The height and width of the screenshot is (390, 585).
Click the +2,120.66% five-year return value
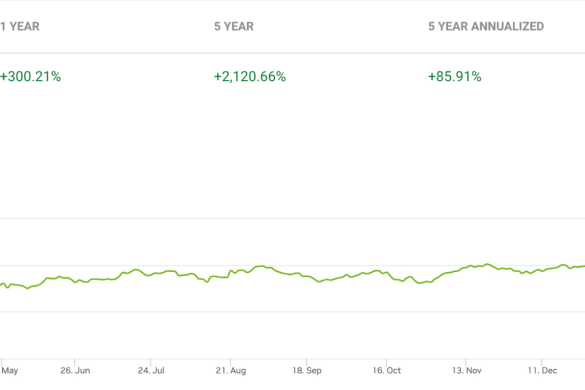pyautogui.click(x=250, y=77)
